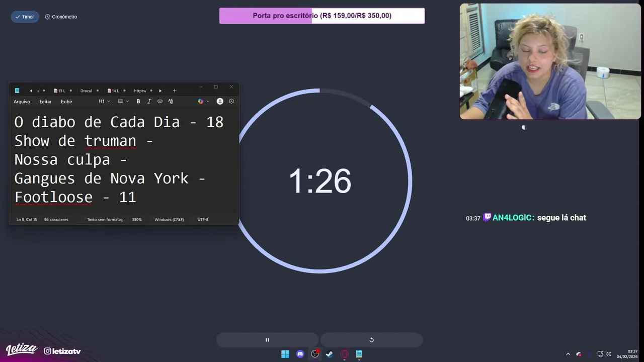Click the line 'O diabo de Cada Dia - 18'
The image size is (644, 362).
click(119, 122)
